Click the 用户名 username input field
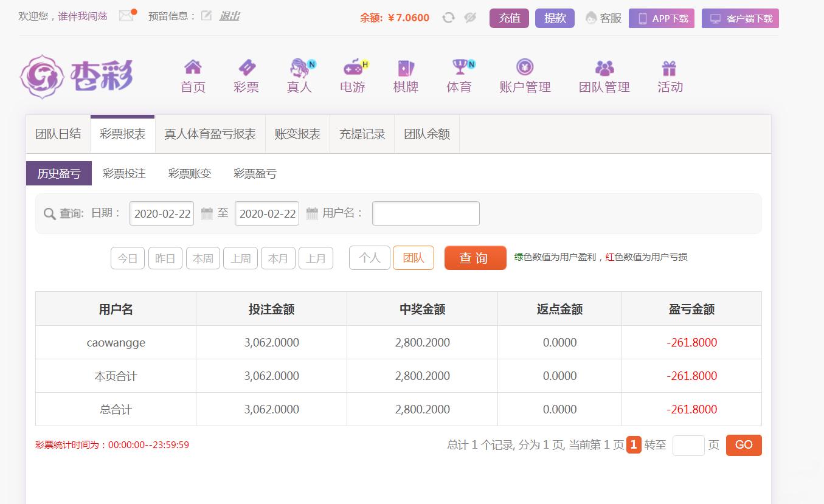The width and height of the screenshot is (824, 504). [426, 213]
